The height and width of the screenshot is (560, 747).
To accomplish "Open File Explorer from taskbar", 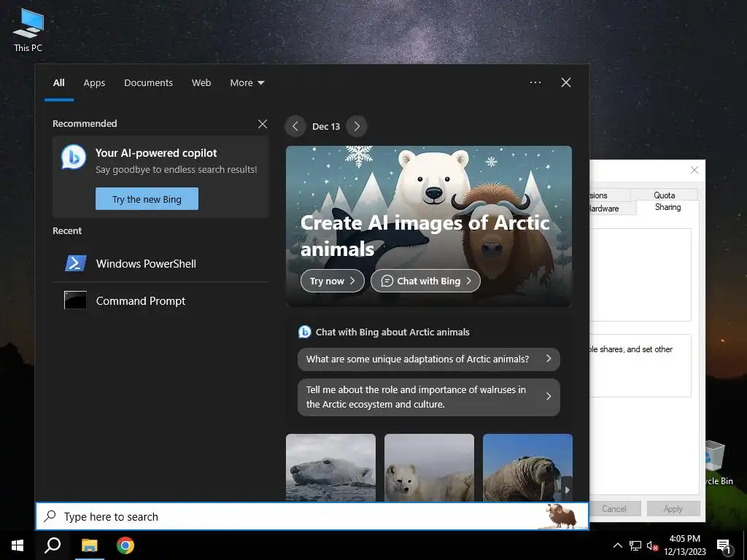I will point(89,545).
